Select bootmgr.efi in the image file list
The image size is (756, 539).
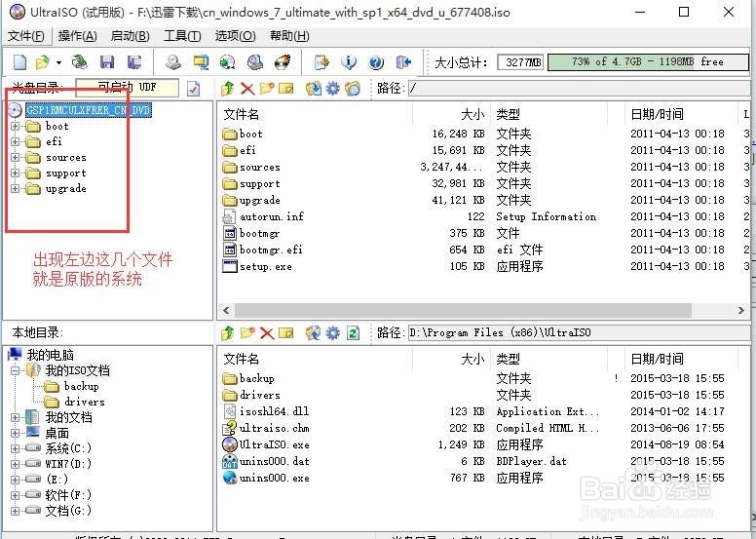(x=271, y=250)
